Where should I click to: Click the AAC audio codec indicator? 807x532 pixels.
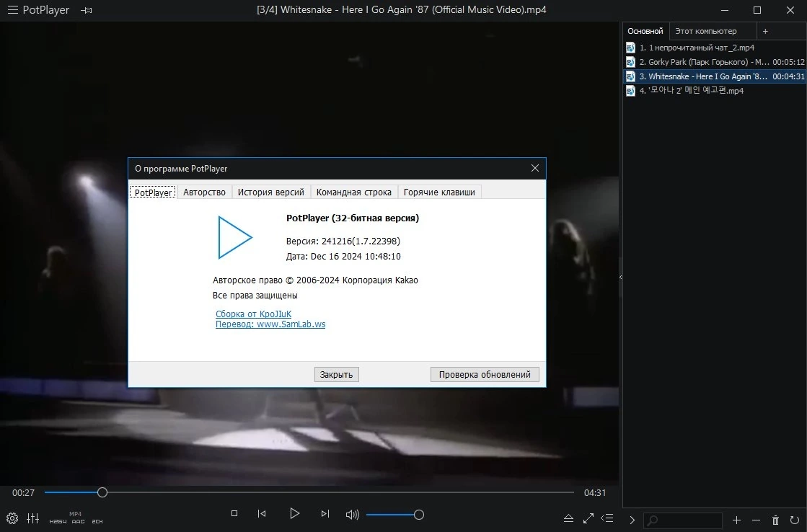(x=78, y=521)
